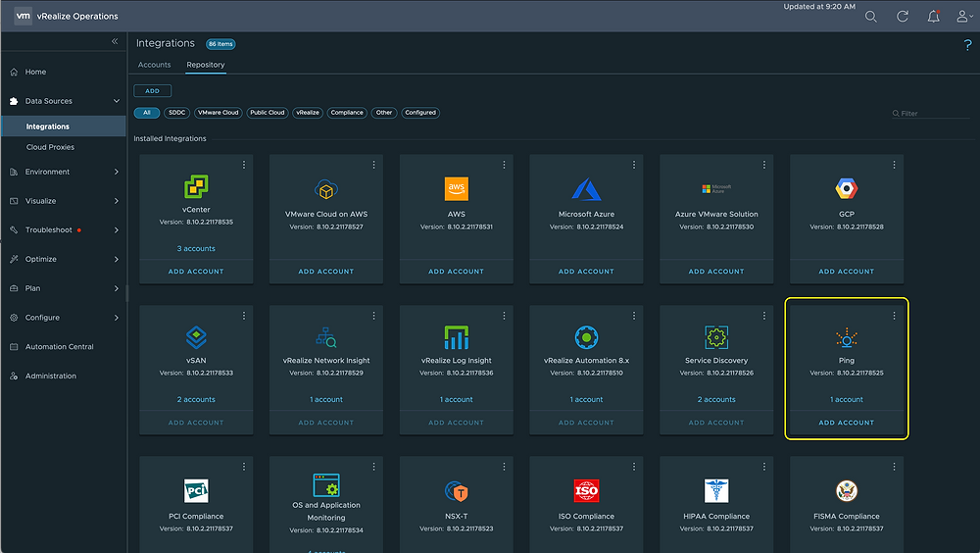Open vCenter's 3 accounts link

click(196, 248)
